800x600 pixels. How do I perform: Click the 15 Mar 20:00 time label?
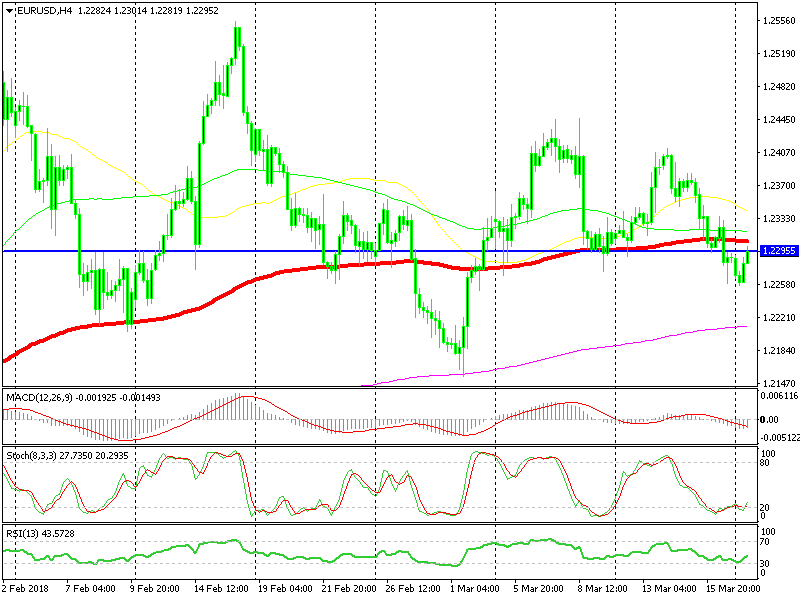[x=733, y=588]
